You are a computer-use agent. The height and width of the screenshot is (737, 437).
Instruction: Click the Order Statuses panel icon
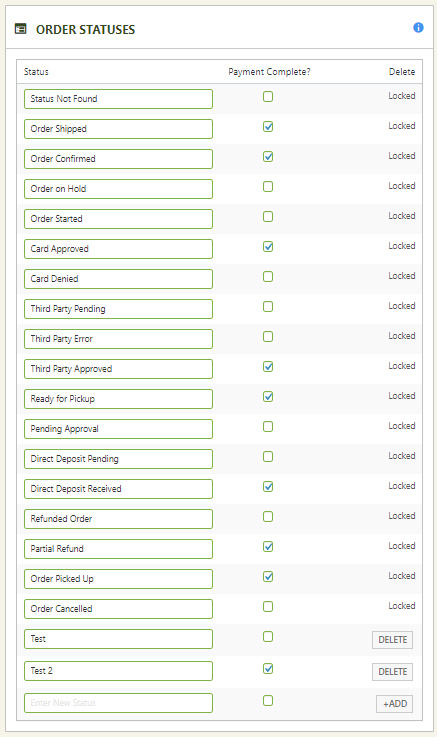tap(21, 29)
